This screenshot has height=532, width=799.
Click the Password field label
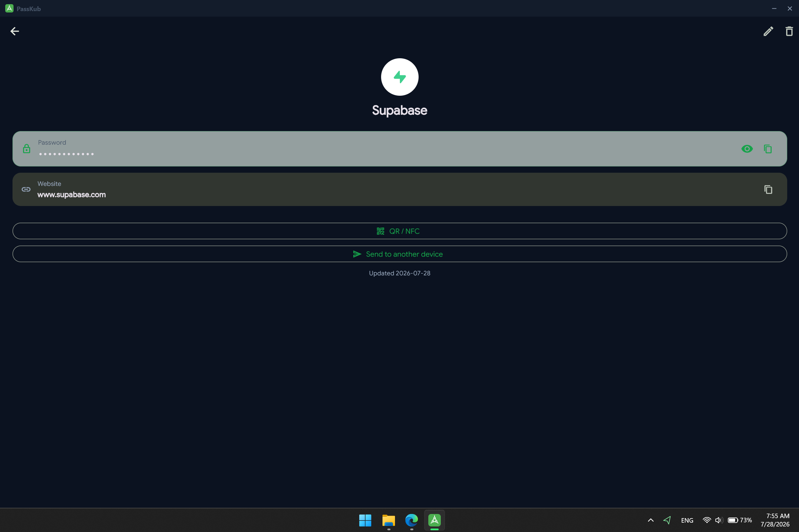pos(52,143)
